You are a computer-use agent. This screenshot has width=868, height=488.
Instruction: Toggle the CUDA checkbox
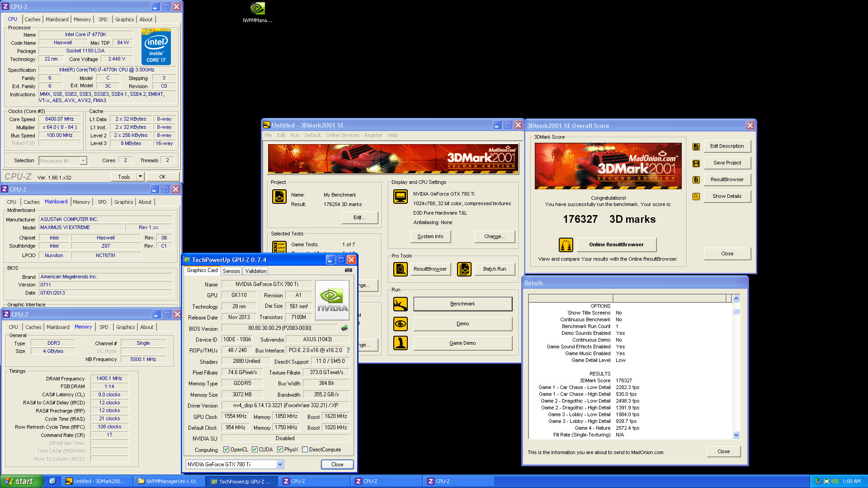[x=255, y=450]
